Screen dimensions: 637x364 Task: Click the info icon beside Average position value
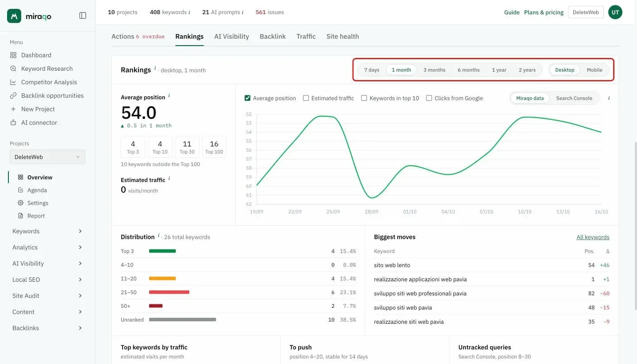tap(169, 96)
